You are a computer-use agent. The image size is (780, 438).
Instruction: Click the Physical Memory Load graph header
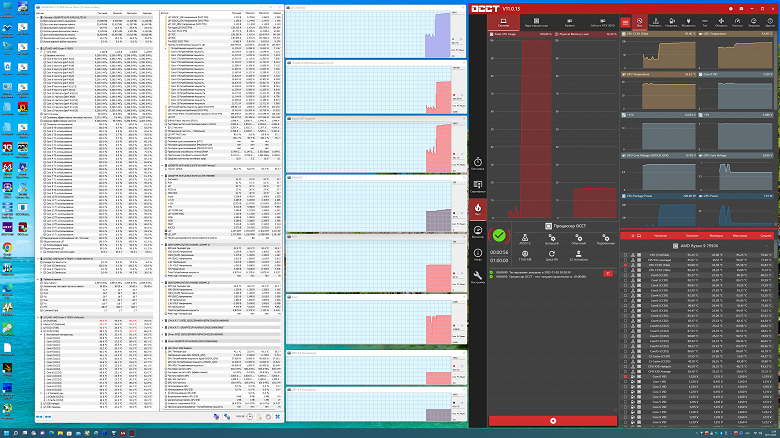(x=585, y=34)
